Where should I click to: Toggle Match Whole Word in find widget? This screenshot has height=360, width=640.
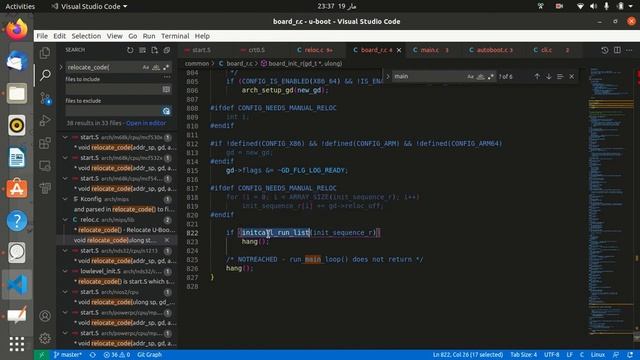[480, 76]
